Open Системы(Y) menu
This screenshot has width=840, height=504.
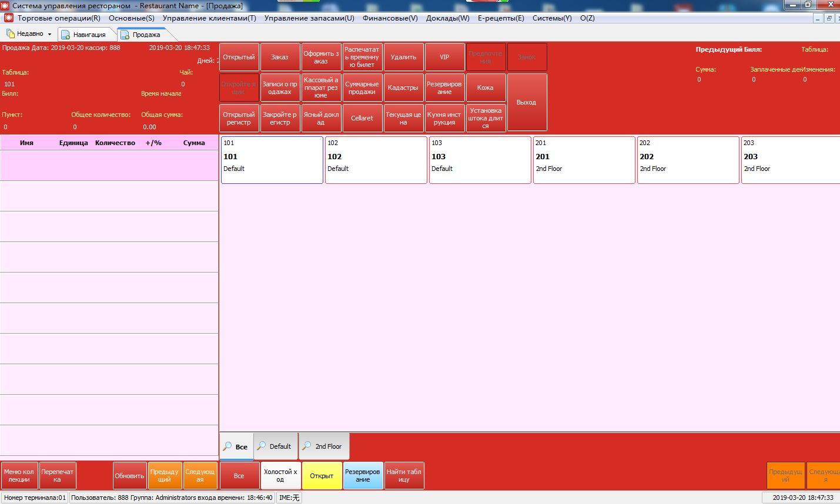pos(552,18)
